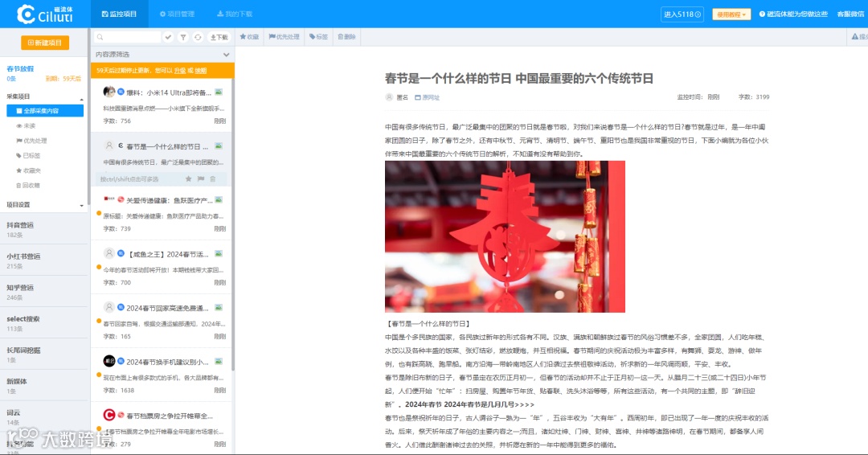
Task: Click the 升级 upgrade link
Action: [x=180, y=70]
